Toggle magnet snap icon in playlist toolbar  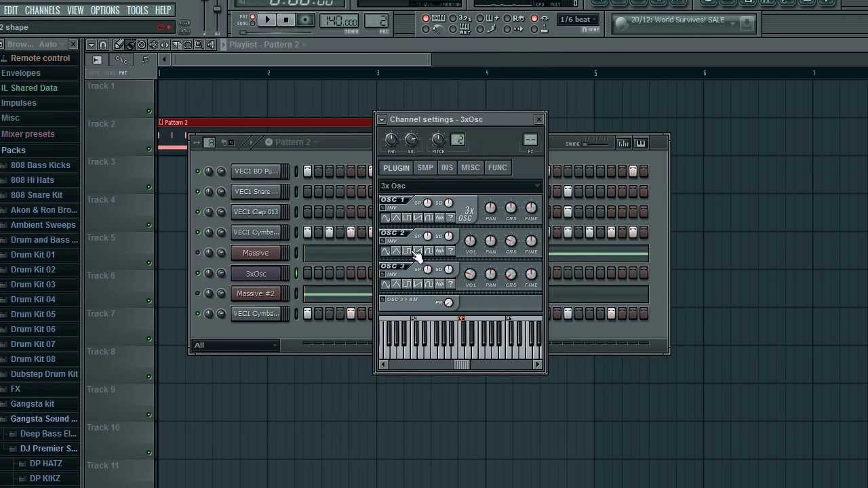103,45
